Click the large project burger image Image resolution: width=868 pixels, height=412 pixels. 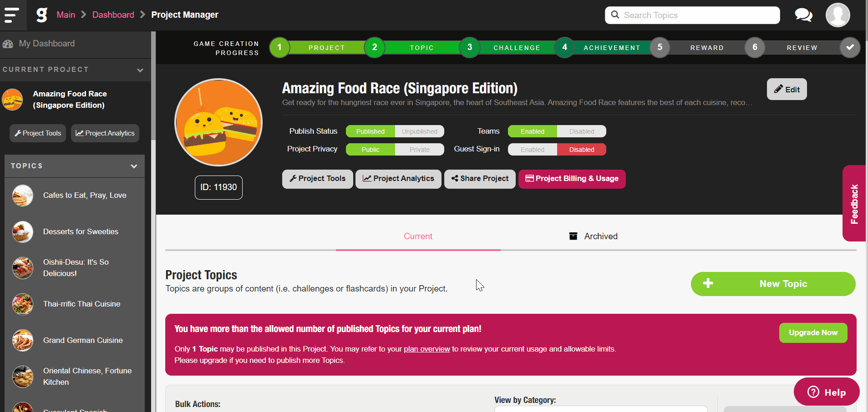[218, 122]
